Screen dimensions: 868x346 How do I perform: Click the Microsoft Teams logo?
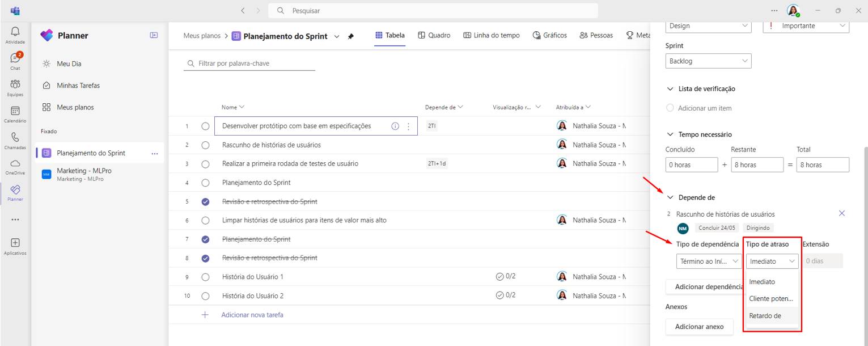click(x=15, y=11)
